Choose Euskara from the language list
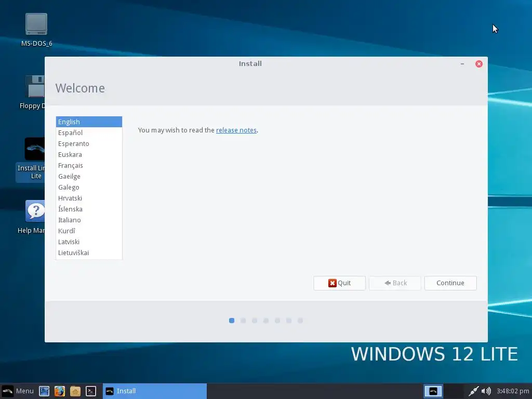 click(89, 154)
